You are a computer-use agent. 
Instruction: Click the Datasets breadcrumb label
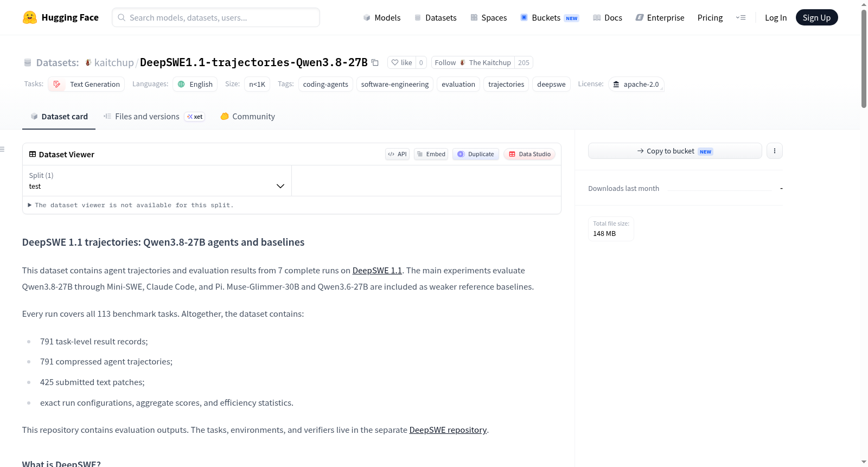click(58, 62)
